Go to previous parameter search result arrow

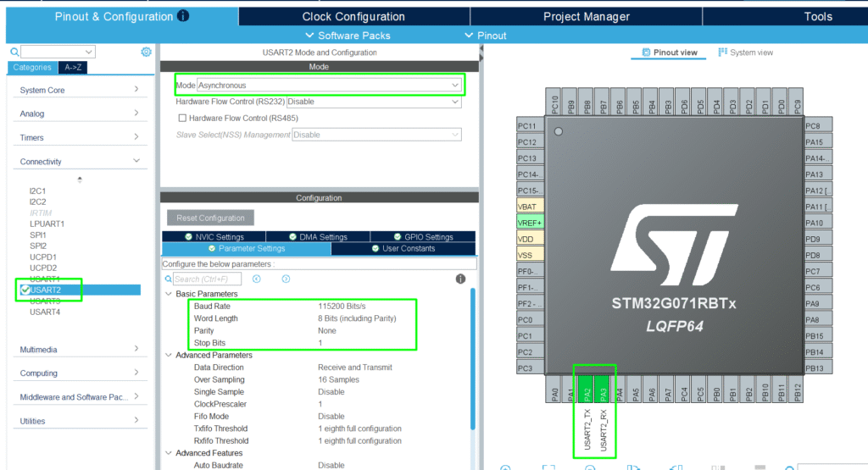click(x=256, y=279)
